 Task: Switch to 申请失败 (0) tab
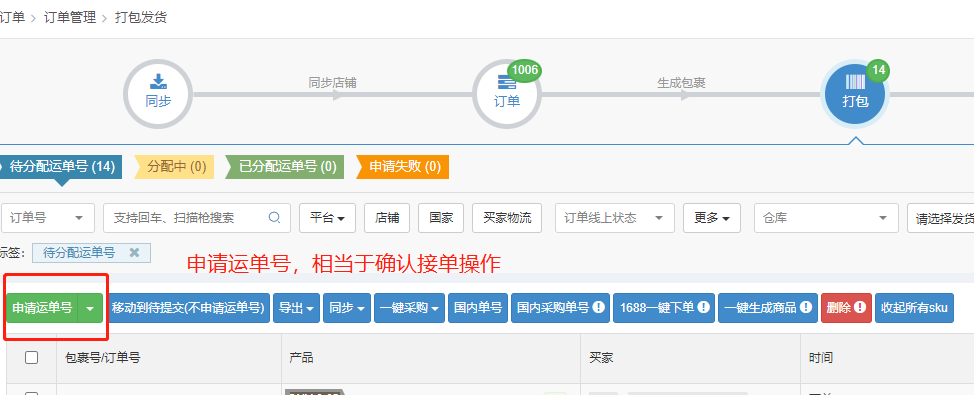(x=403, y=167)
